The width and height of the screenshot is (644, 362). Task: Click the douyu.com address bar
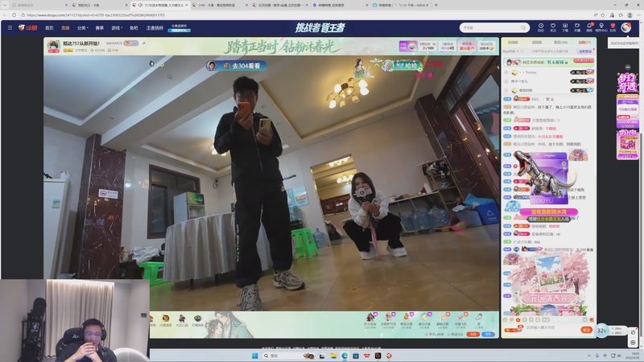click(304, 14)
